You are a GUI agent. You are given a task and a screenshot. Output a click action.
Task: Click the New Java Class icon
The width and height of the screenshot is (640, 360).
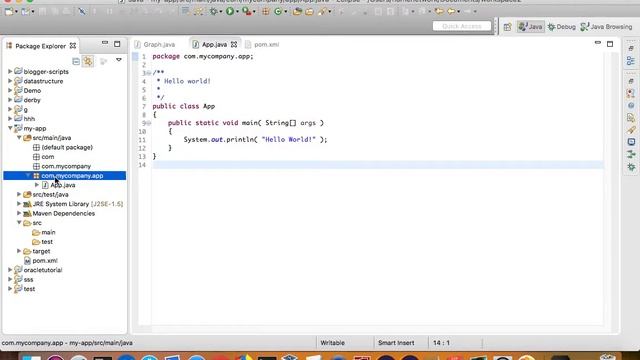(278, 11)
